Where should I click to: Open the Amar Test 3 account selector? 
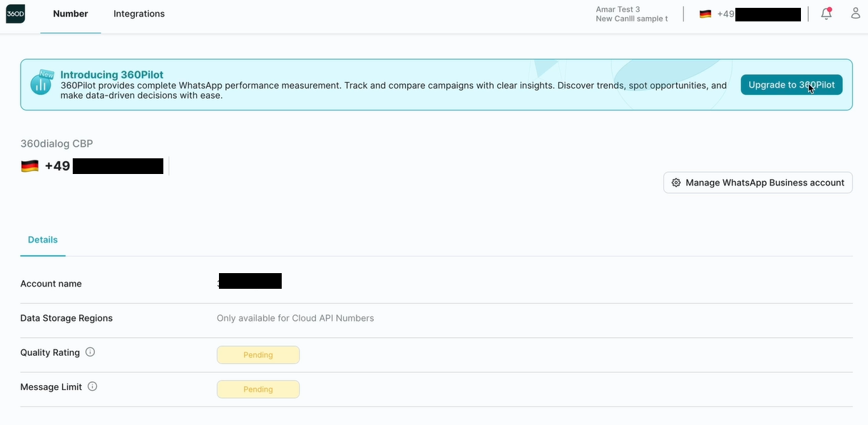[631, 14]
